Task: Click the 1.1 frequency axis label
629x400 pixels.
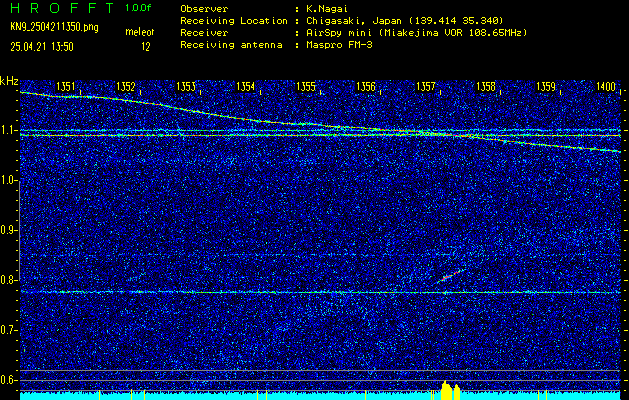Action: click(x=8, y=131)
